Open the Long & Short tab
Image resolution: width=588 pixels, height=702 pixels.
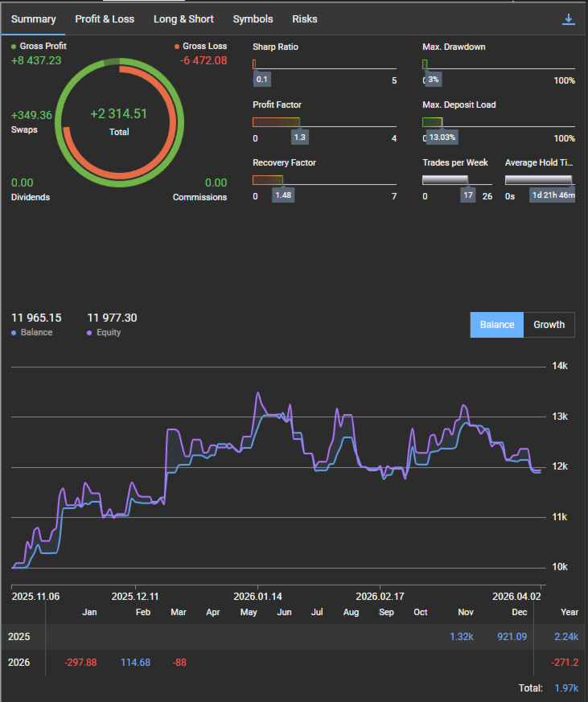183,19
